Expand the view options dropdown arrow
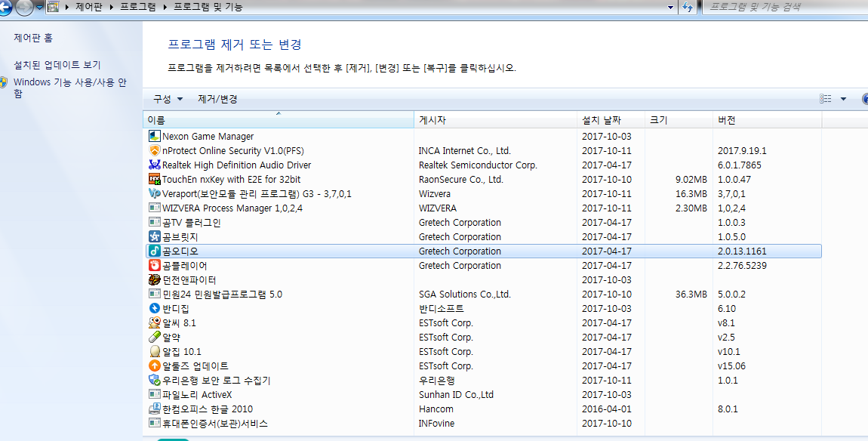The height and width of the screenshot is (441, 868). pyautogui.click(x=843, y=99)
